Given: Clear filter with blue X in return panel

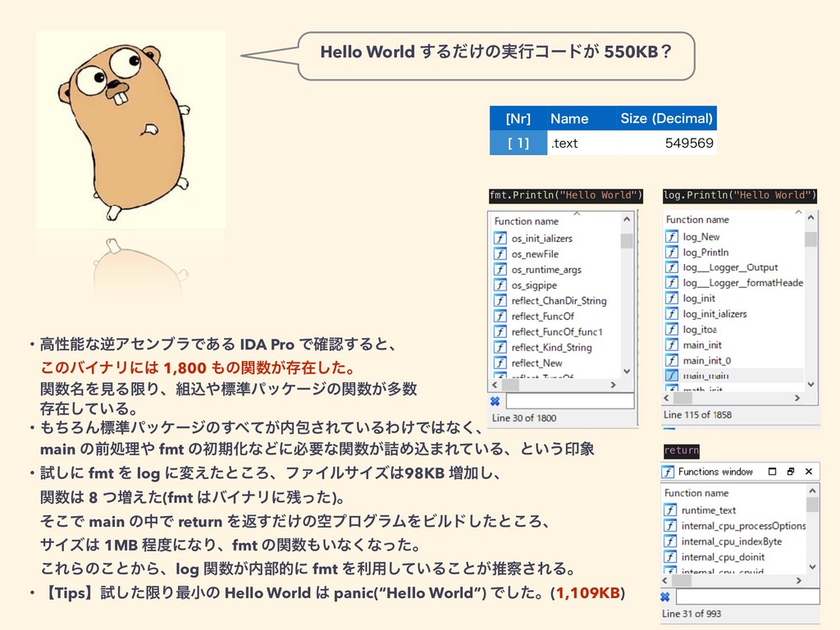Looking at the screenshot, I should (665, 597).
